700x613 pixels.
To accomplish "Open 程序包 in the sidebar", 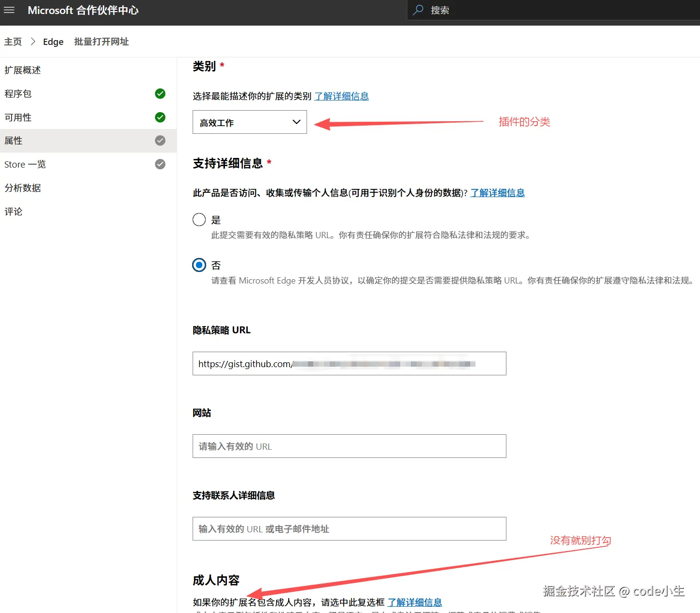I will pos(88,94).
